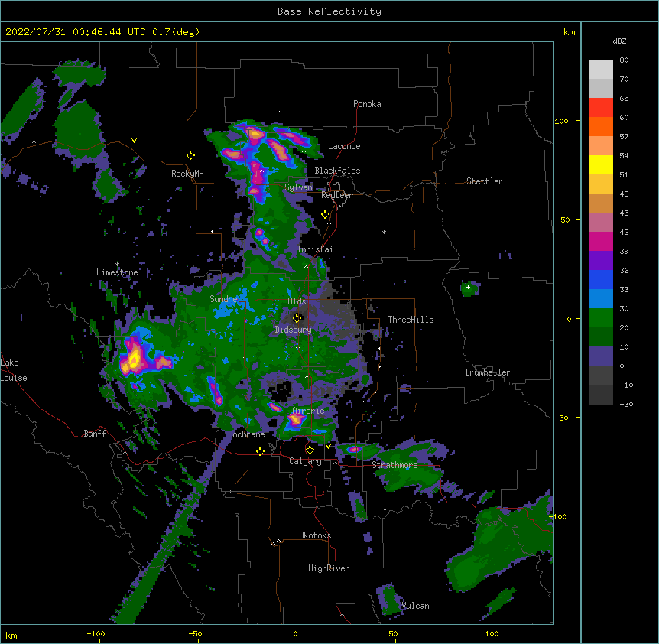Select the Banff town label
659x644 pixels.
[95, 434]
